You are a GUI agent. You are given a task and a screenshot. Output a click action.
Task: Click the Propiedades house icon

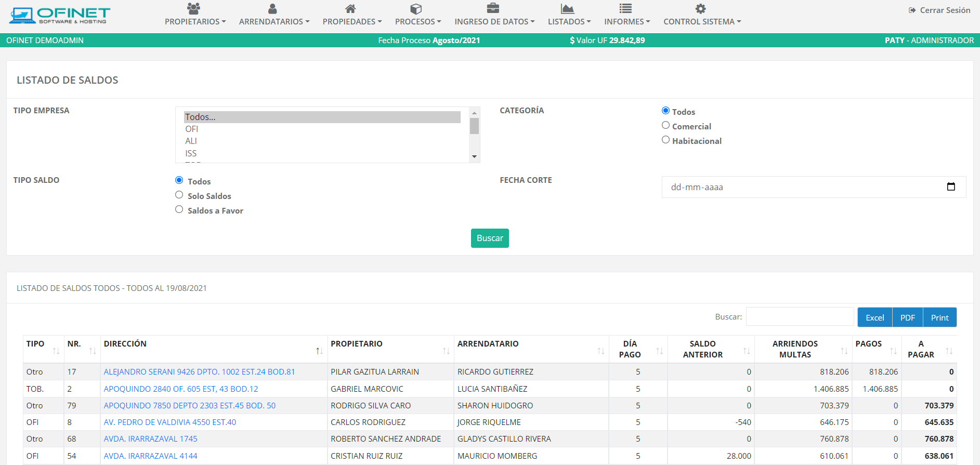pyautogui.click(x=350, y=9)
